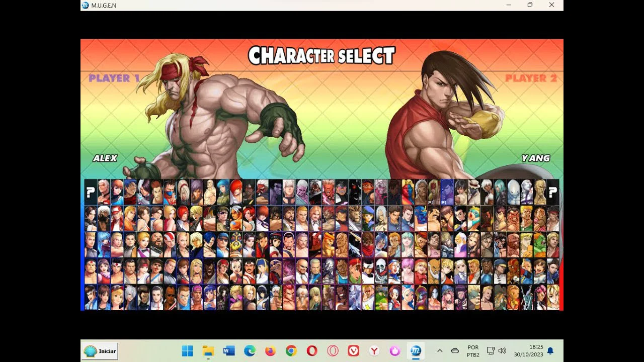This screenshot has height=362, width=644.
Task: Launch Vivaldi from the taskbar
Action: coord(353,351)
